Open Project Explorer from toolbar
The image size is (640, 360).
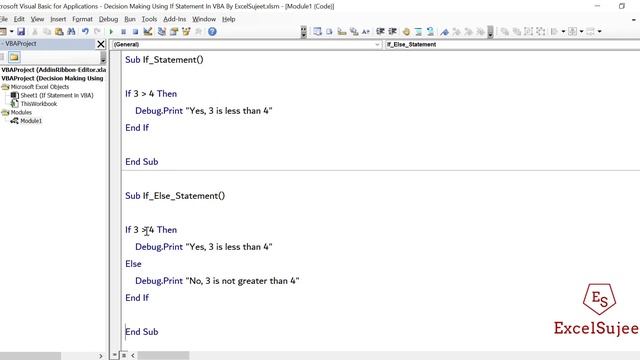tap(162, 31)
